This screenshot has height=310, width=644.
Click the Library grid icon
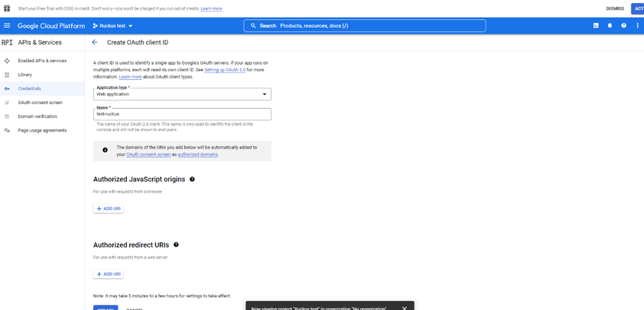7,75
